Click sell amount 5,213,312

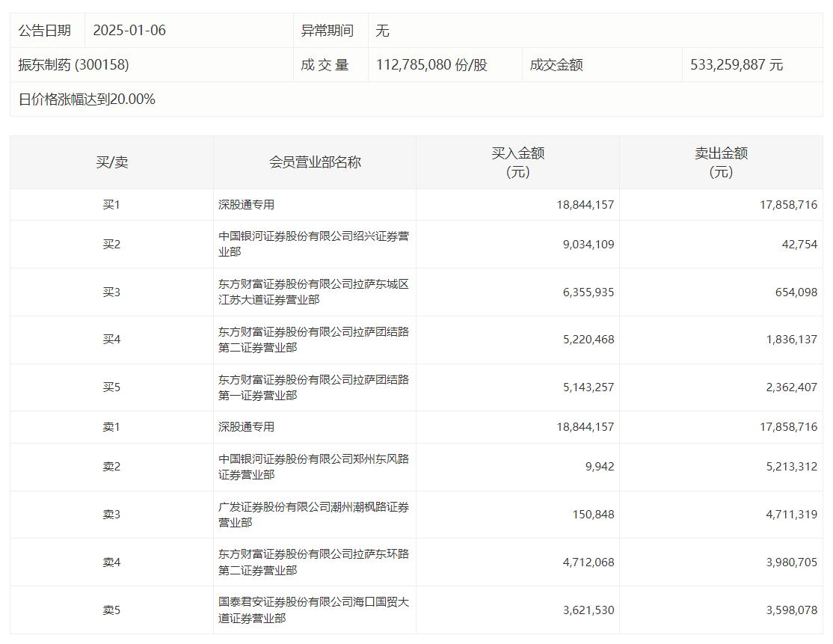click(792, 467)
